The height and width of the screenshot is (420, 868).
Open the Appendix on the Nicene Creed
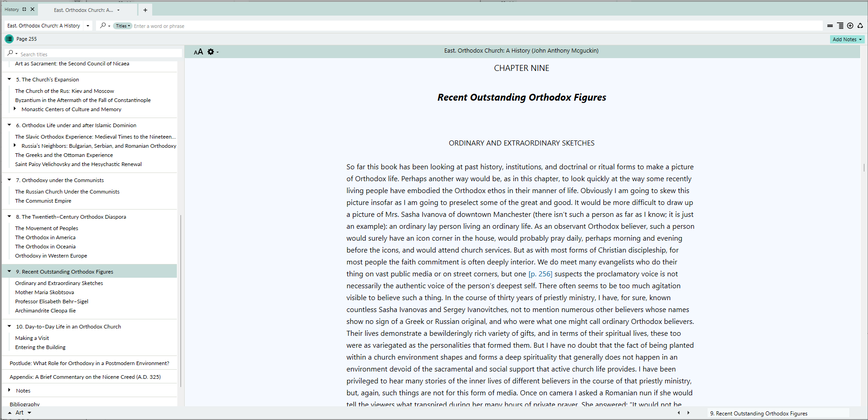pyautogui.click(x=85, y=377)
